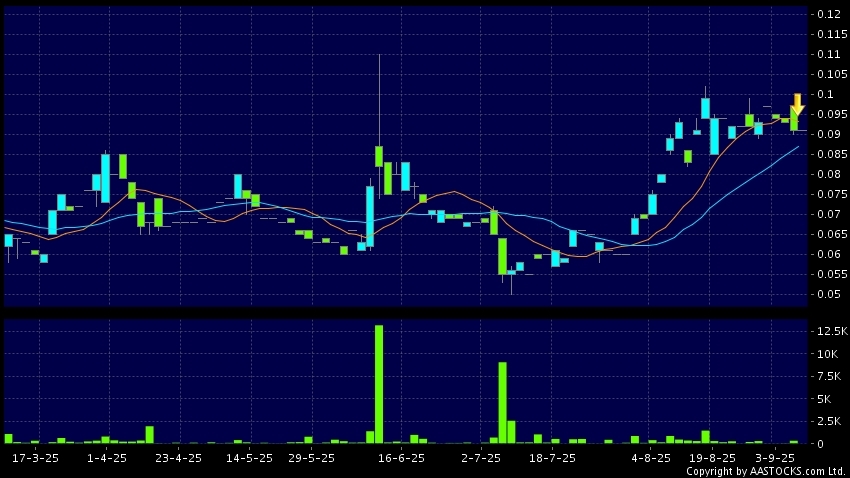Click the 4-8-25 date label
The width and height of the screenshot is (850, 478).
click(651, 458)
